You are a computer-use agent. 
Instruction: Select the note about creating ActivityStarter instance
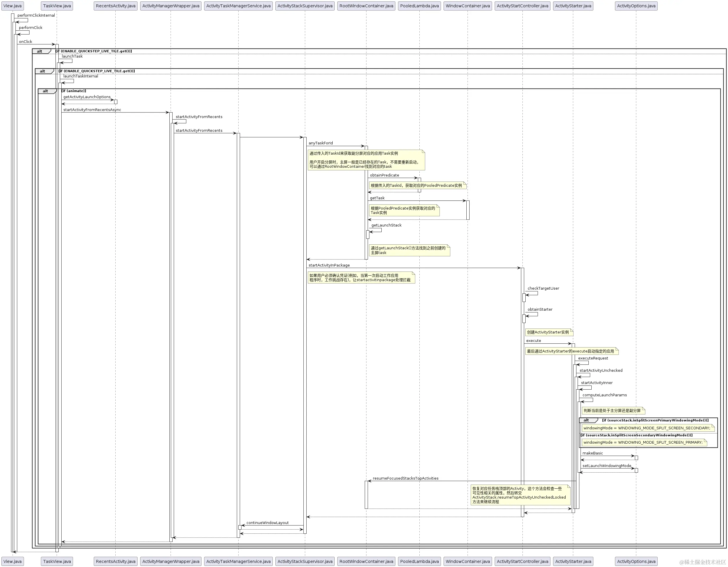pyautogui.click(x=549, y=332)
